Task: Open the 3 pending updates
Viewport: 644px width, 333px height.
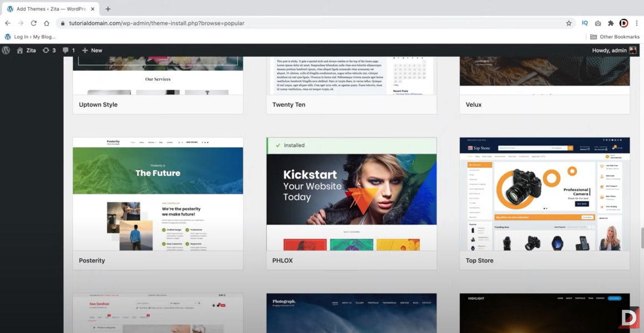Action: (x=49, y=50)
